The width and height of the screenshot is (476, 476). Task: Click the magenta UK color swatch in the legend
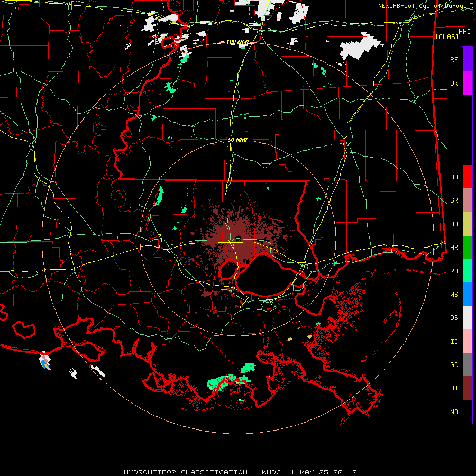coord(467,83)
